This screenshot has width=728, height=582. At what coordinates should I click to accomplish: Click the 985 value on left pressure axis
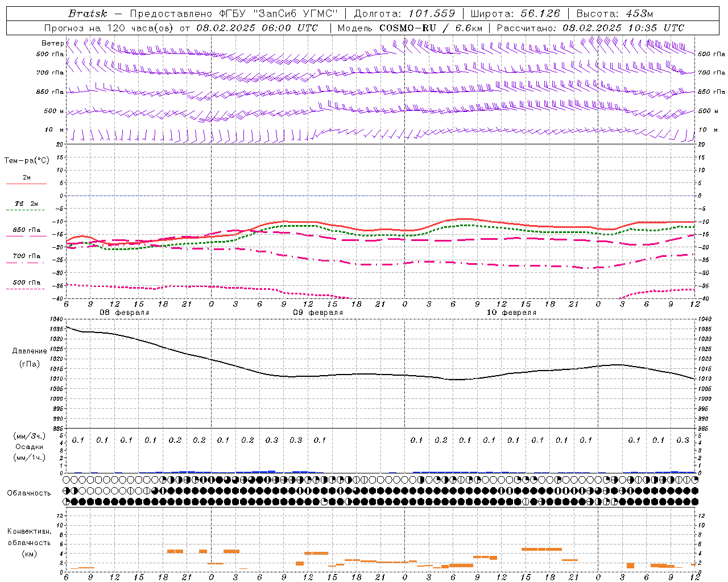point(57,429)
